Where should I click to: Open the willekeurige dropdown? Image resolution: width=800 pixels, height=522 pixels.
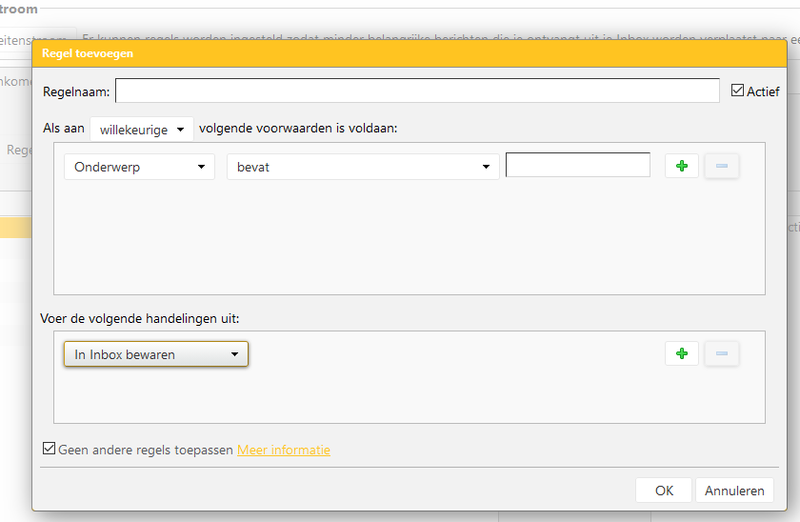pos(141,129)
